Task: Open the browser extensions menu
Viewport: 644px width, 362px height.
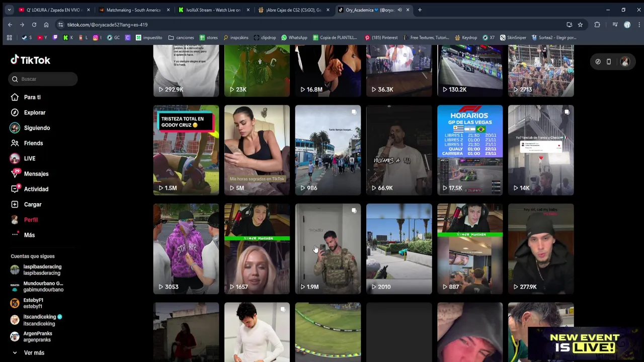Action: tap(597, 25)
